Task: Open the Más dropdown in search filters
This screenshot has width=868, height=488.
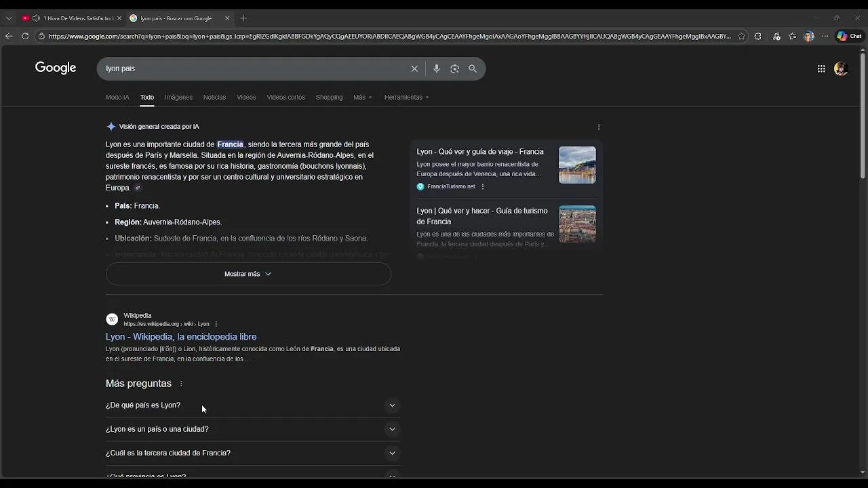Action: (362, 98)
